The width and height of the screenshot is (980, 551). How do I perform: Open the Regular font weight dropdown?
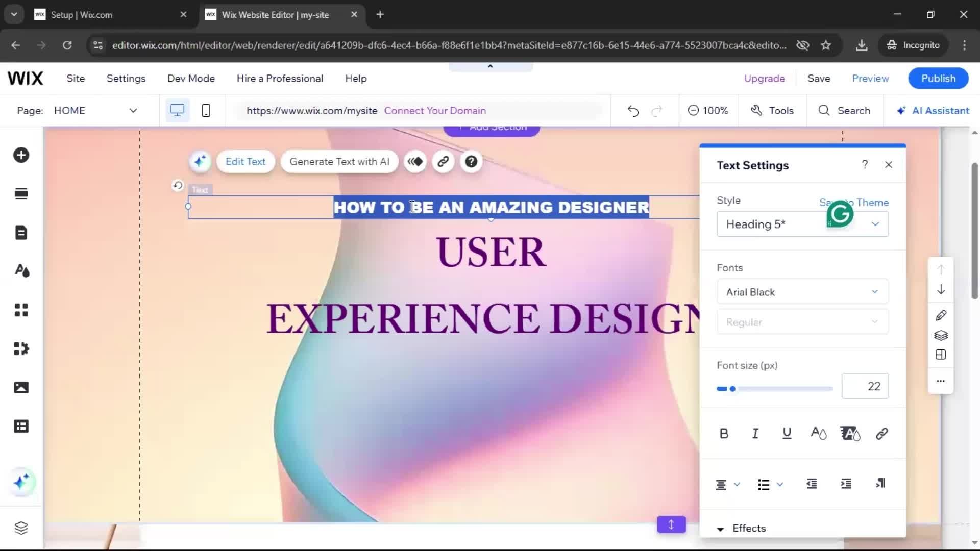pyautogui.click(x=802, y=322)
